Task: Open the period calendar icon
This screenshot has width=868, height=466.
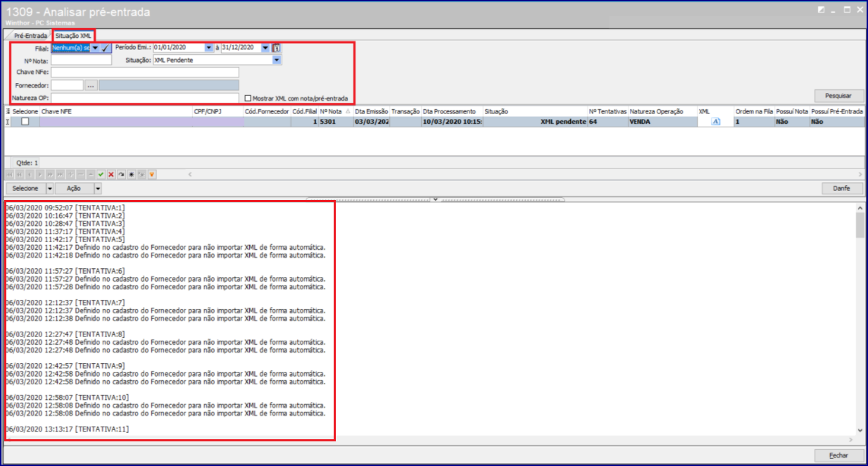Action: pyautogui.click(x=276, y=48)
